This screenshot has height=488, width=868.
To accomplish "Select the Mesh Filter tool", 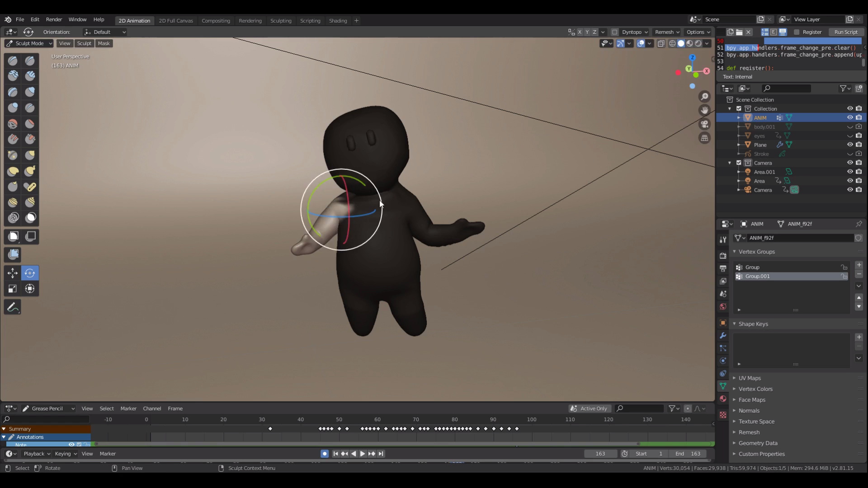I will click(x=13, y=254).
